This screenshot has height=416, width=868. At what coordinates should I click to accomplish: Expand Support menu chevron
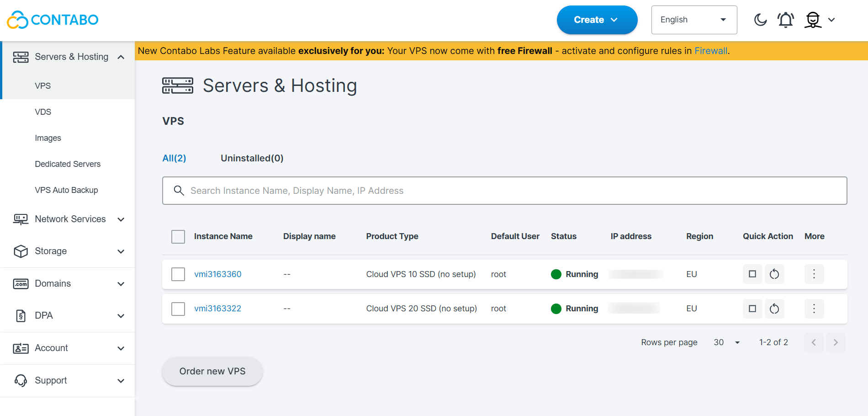(121, 381)
